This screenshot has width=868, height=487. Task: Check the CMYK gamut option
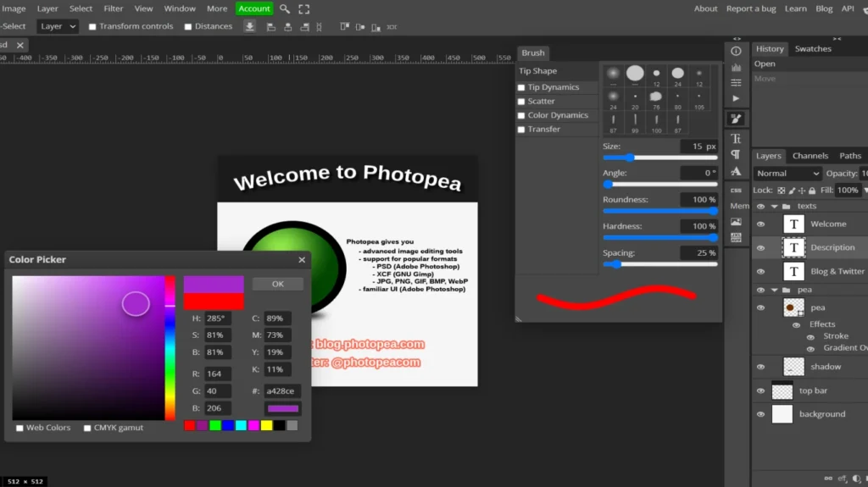[x=87, y=428]
